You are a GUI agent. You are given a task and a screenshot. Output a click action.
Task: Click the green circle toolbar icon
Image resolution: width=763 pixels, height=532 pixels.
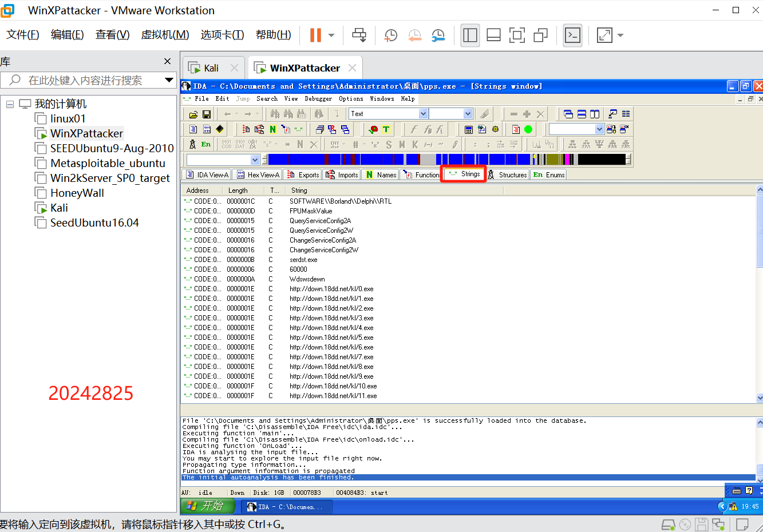coord(528,129)
